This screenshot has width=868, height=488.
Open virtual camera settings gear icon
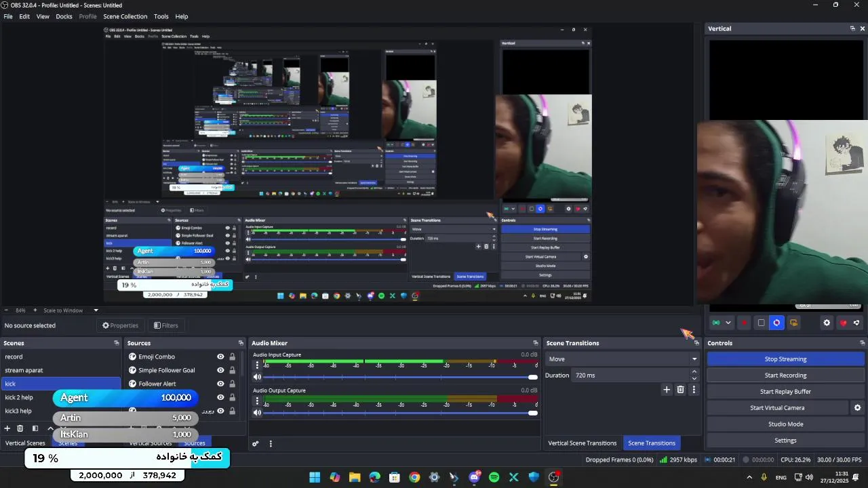857,408
